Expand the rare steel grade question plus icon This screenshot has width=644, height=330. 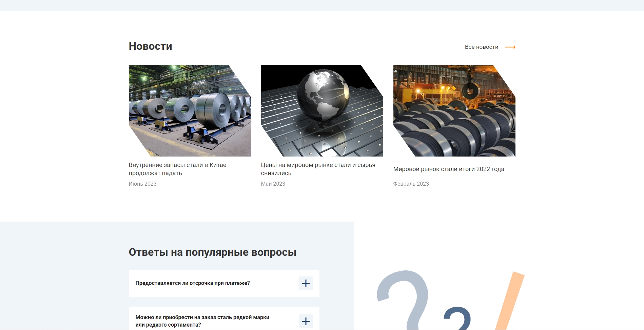click(306, 321)
